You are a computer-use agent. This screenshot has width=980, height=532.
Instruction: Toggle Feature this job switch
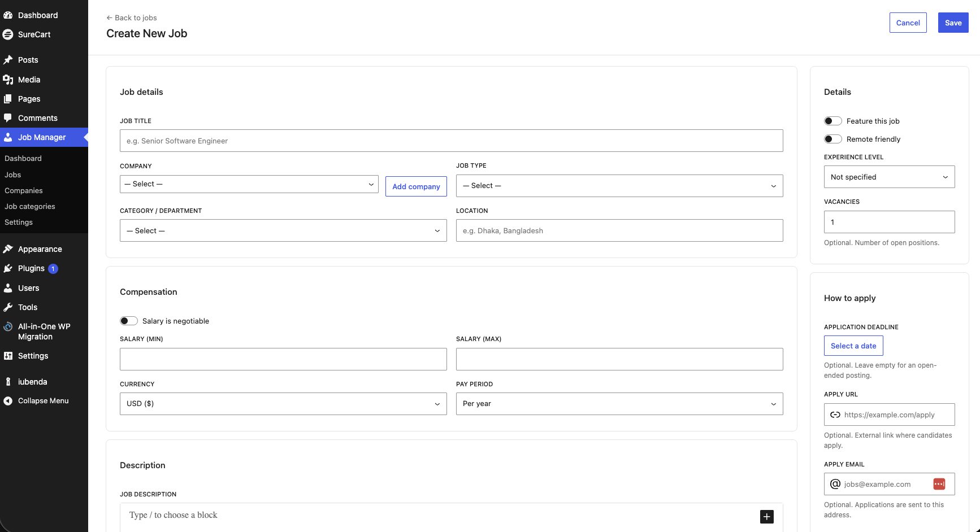coord(833,121)
